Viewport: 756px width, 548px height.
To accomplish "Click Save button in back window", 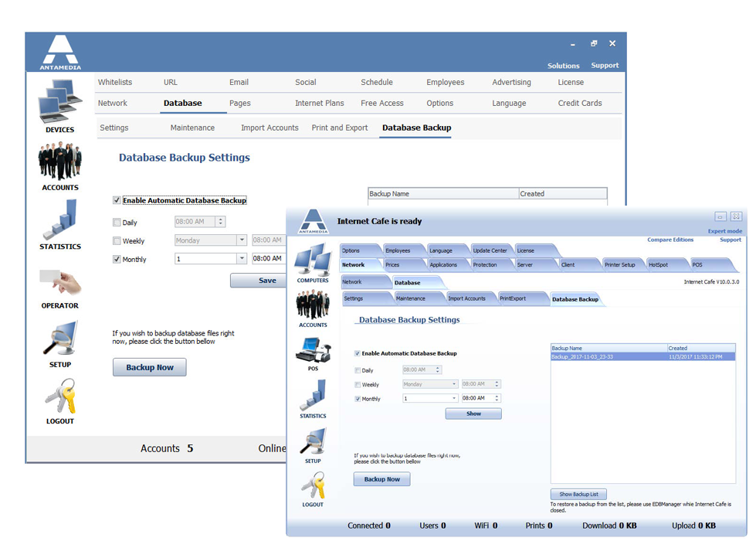I will coord(259,281).
